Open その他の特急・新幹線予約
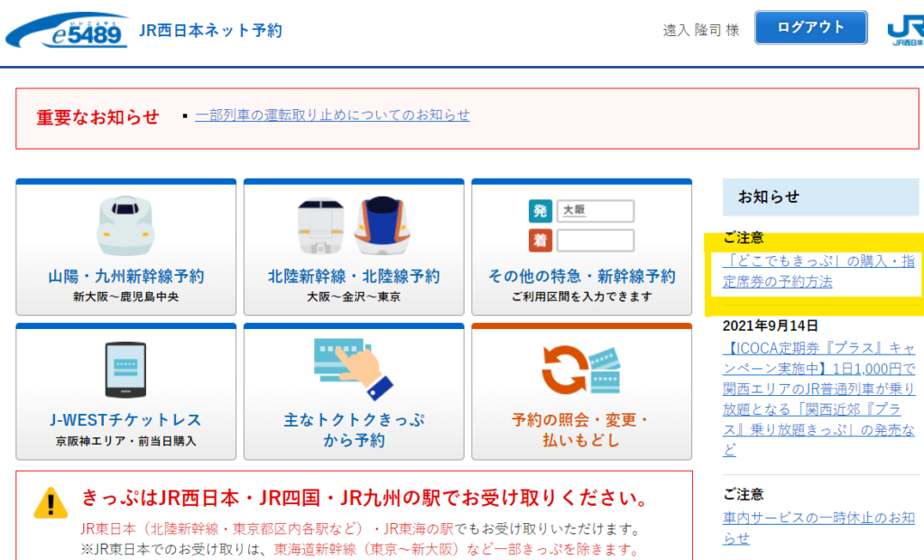 [582, 247]
